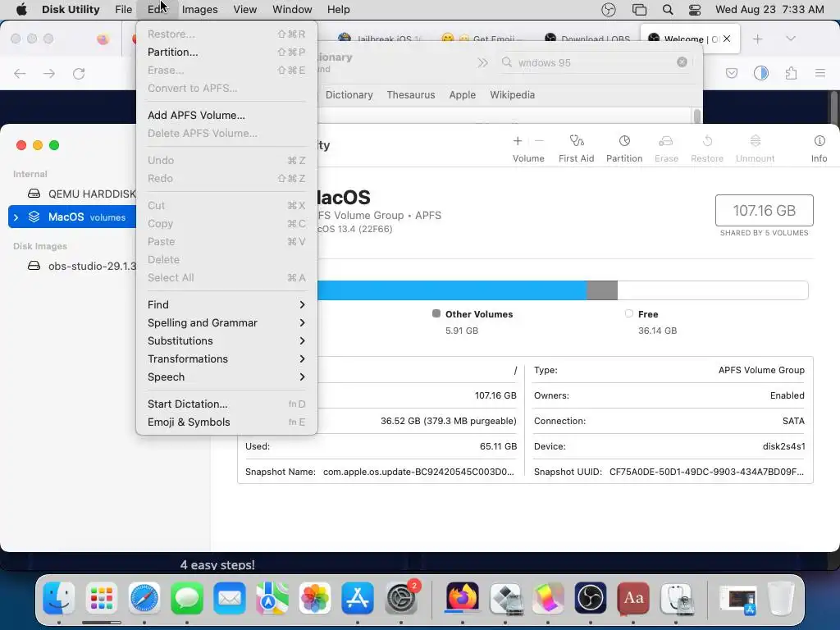Open the Partition tool in Disk Utility toolbar
The width and height of the screenshot is (840, 630).
click(x=624, y=148)
